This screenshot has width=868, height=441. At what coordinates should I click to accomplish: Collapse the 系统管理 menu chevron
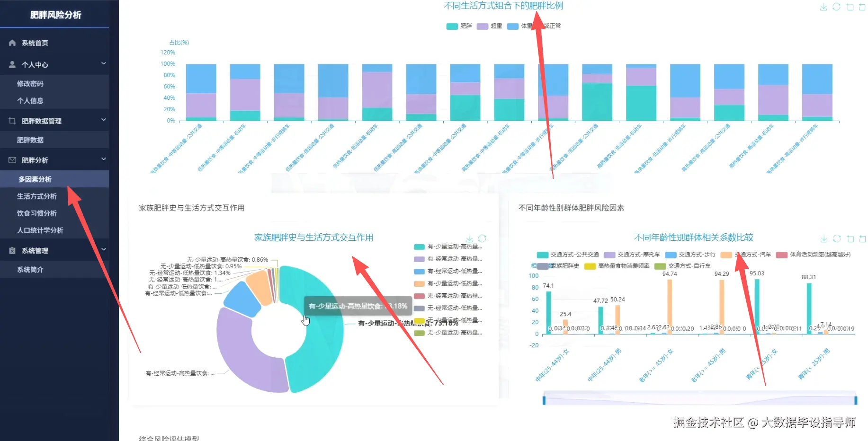(103, 250)
